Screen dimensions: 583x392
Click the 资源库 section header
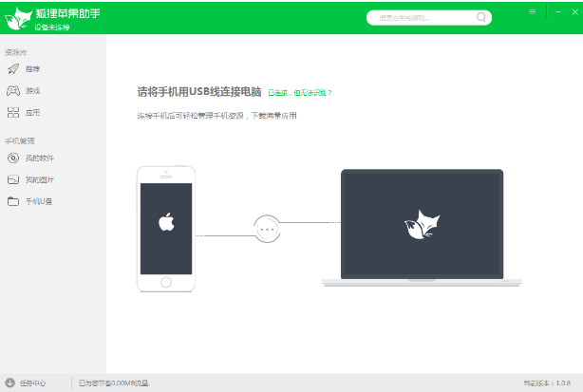[16, 52]
